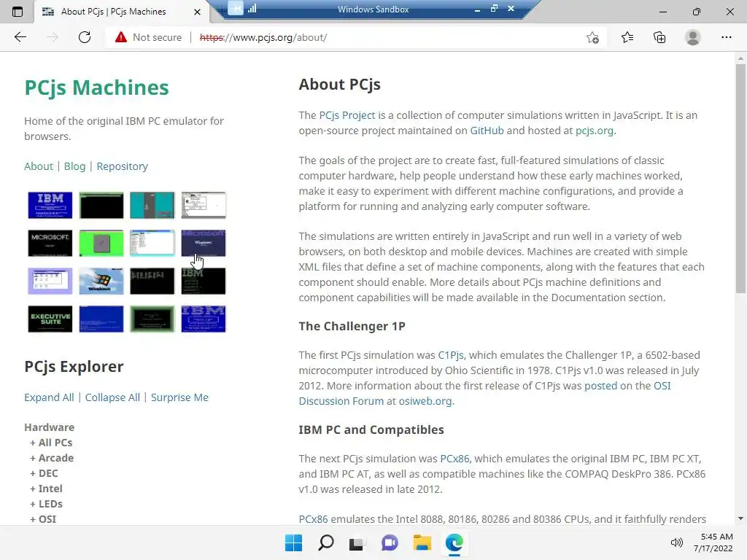Open the Collections panel
747x560 pixels.
click(x=659, y=37)
